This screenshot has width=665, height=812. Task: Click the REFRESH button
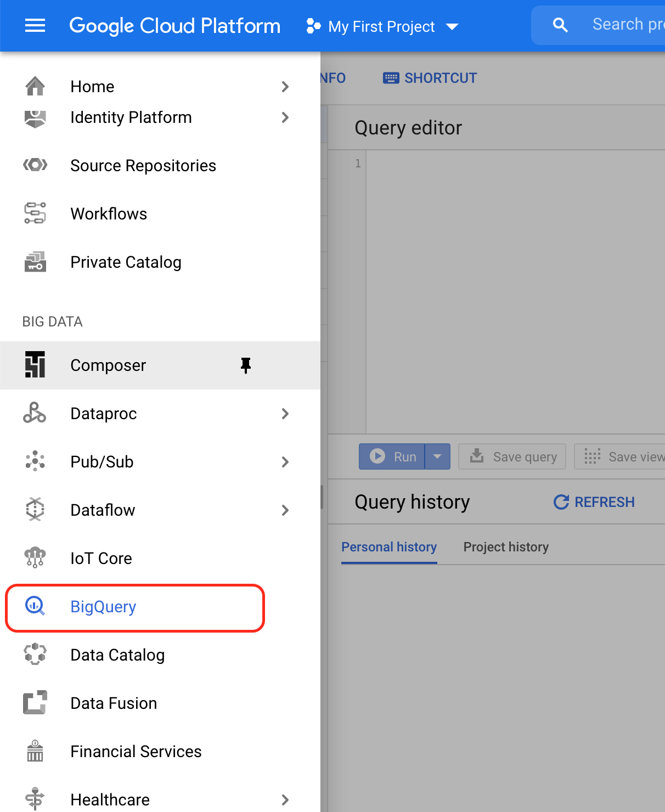594,502
